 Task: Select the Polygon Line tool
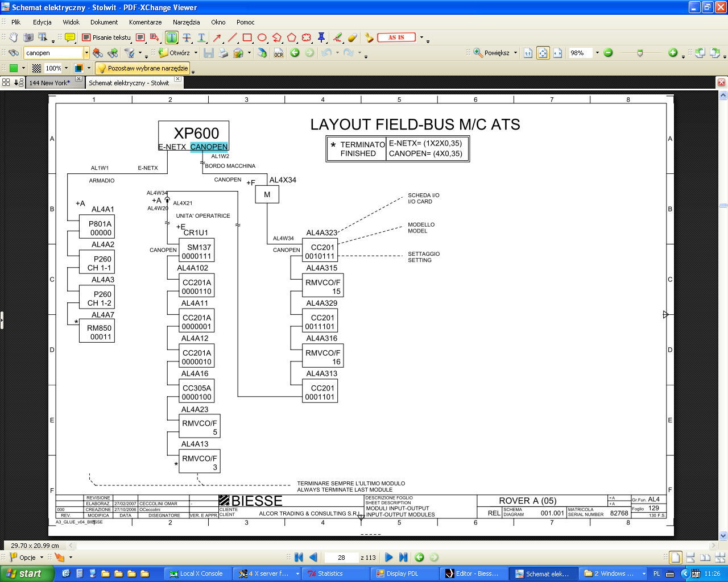click(x=277, y=38)
